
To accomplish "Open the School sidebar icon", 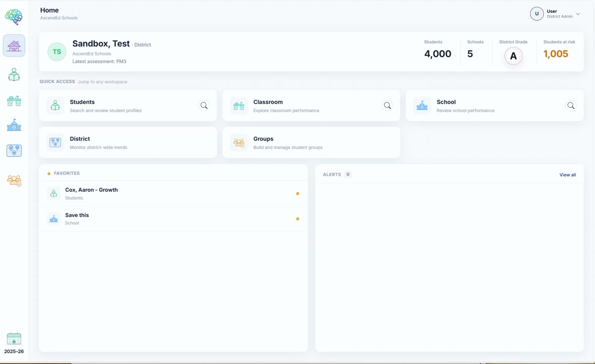I will pos(14,125).
